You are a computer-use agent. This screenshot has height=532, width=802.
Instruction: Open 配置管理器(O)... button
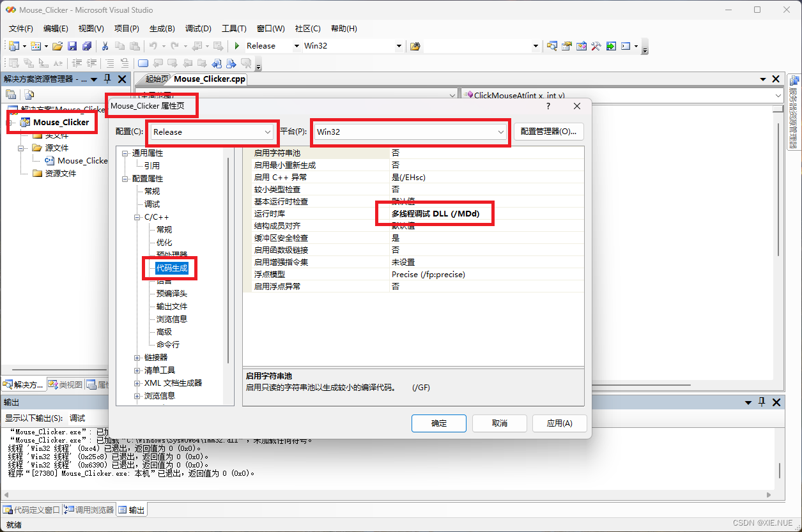coord(549,132)
